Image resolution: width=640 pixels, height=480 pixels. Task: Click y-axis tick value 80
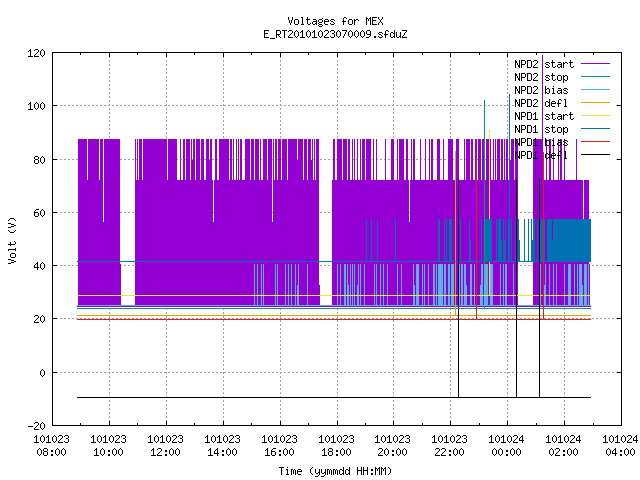pos(39,160)
